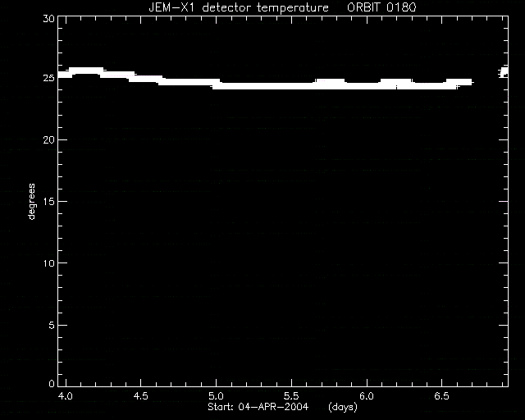525x420 pixels.
Task: Click the 6.0 x-axis tick label
Action: (x=367, y=396)
